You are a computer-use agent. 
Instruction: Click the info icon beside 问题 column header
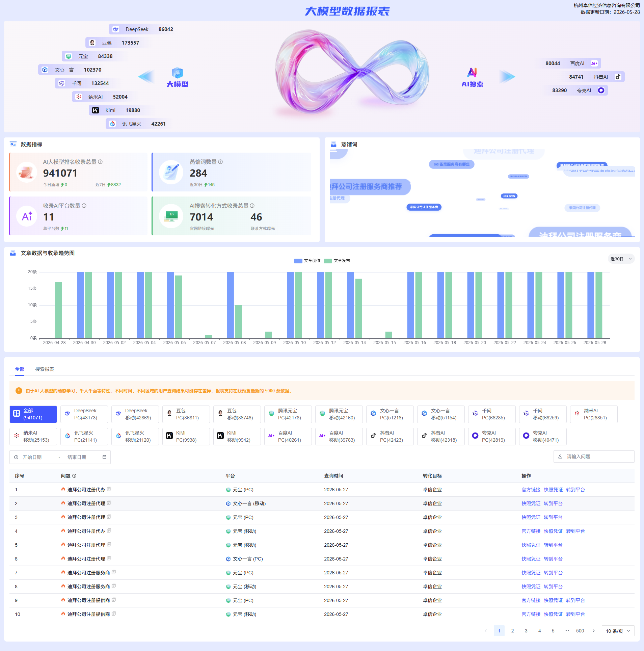[74, 476]
